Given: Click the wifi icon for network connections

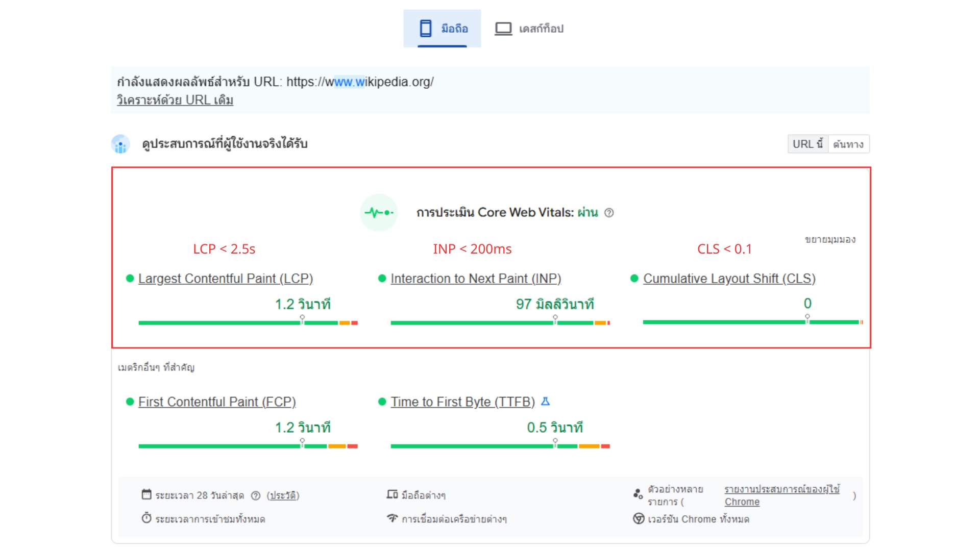Looking at the screenshot, I should pos(392,518).
